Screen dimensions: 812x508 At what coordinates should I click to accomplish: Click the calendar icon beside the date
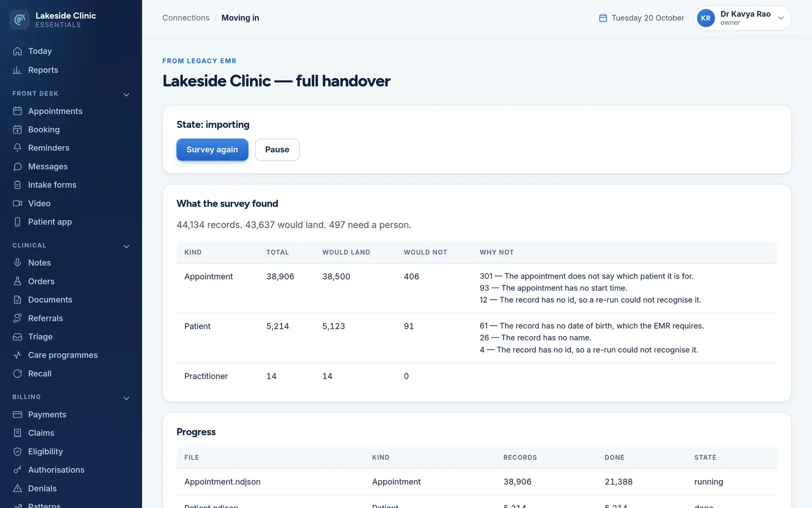pyautogui.click(x=603, y=18)
